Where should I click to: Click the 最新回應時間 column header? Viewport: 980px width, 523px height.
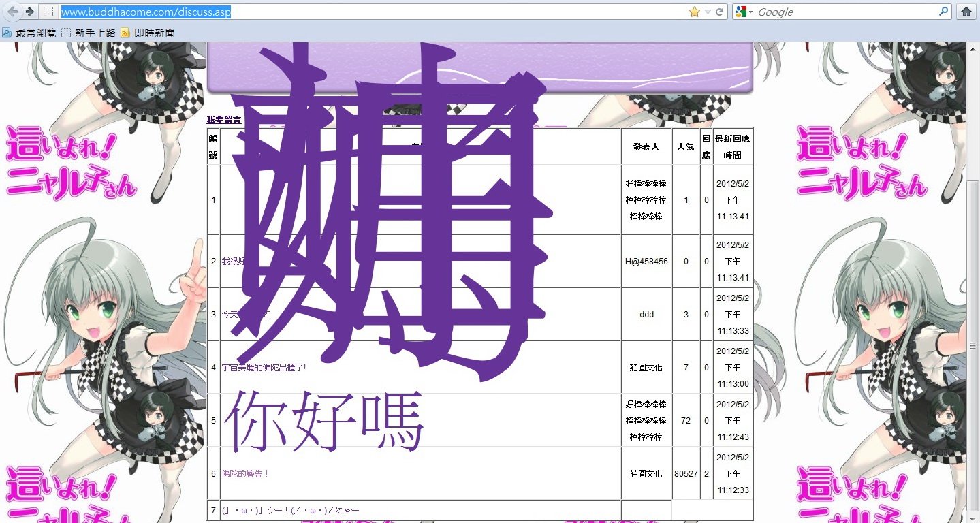(x=733, y=147)
